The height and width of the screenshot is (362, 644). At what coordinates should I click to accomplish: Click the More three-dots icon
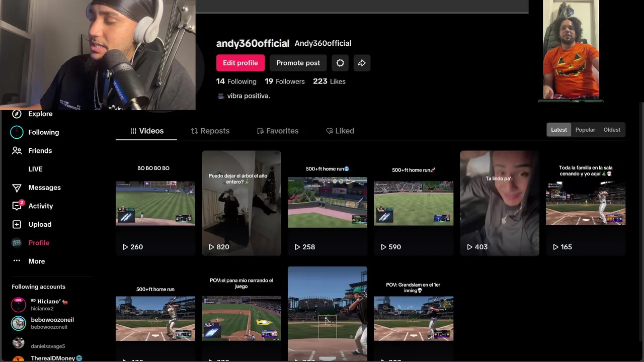(17, 261)
